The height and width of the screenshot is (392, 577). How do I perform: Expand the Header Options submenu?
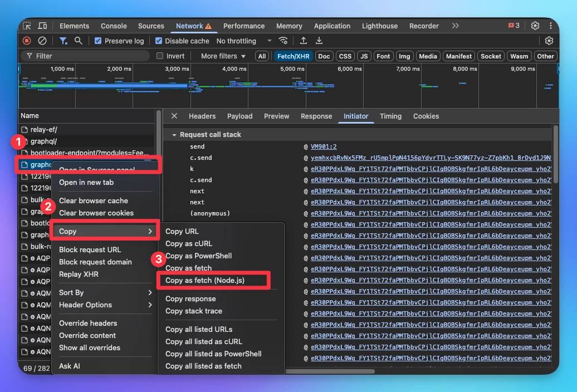pyautogui.click(x=105, y=305)
